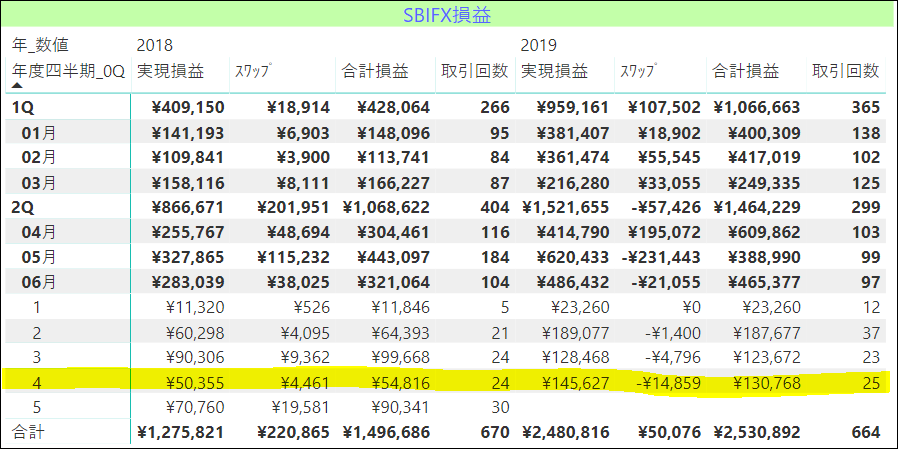Select the 03月 row header

(39, 183)
